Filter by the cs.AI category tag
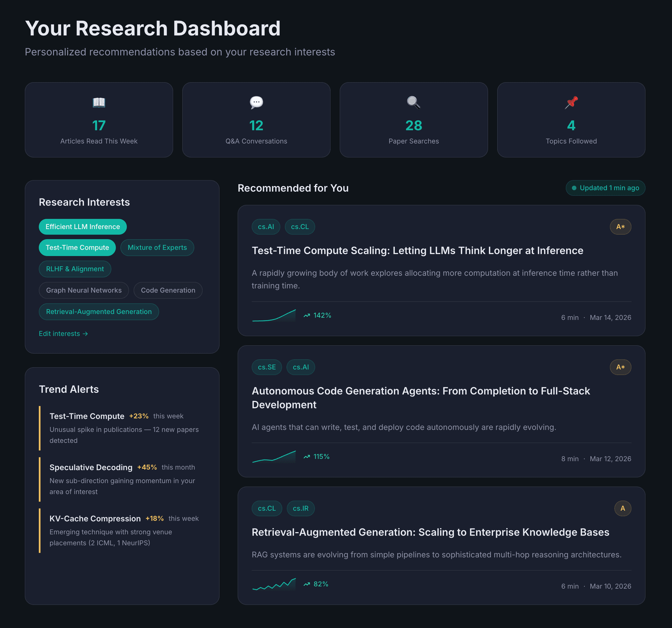The image size is (672, 628). point(266,227)
